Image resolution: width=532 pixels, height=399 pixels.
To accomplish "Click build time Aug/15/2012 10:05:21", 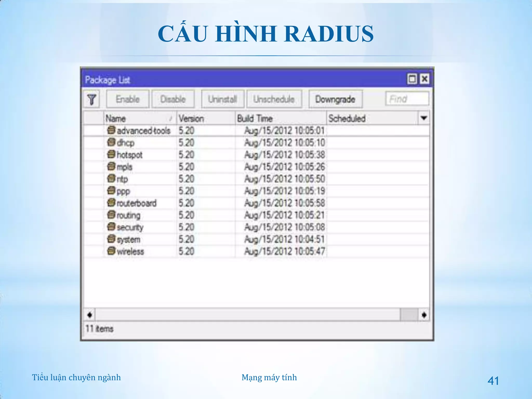I will (x=284, y=215).
